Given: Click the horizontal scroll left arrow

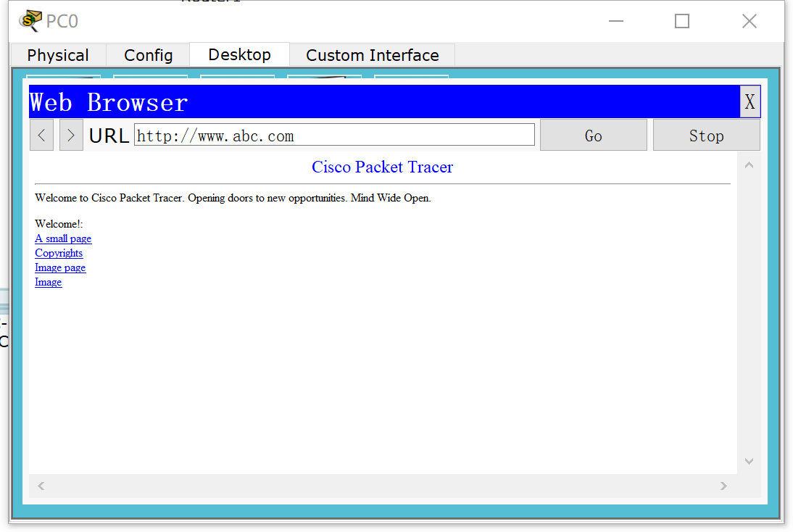Looking at the screenshot, I should pyautogui.click(x=41, y=486).
